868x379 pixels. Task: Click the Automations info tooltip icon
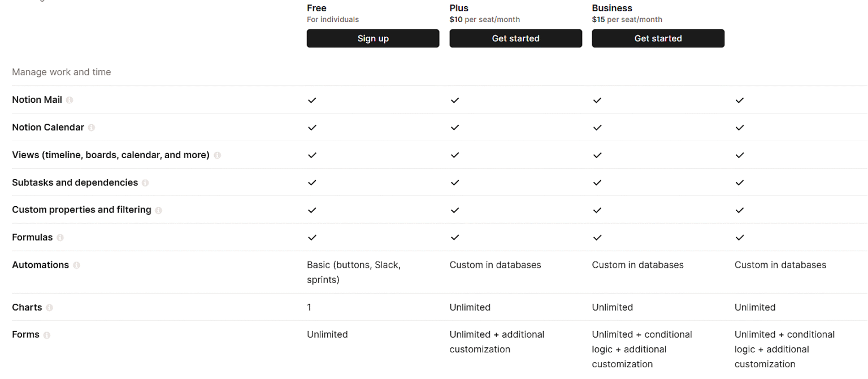(77, 265)
